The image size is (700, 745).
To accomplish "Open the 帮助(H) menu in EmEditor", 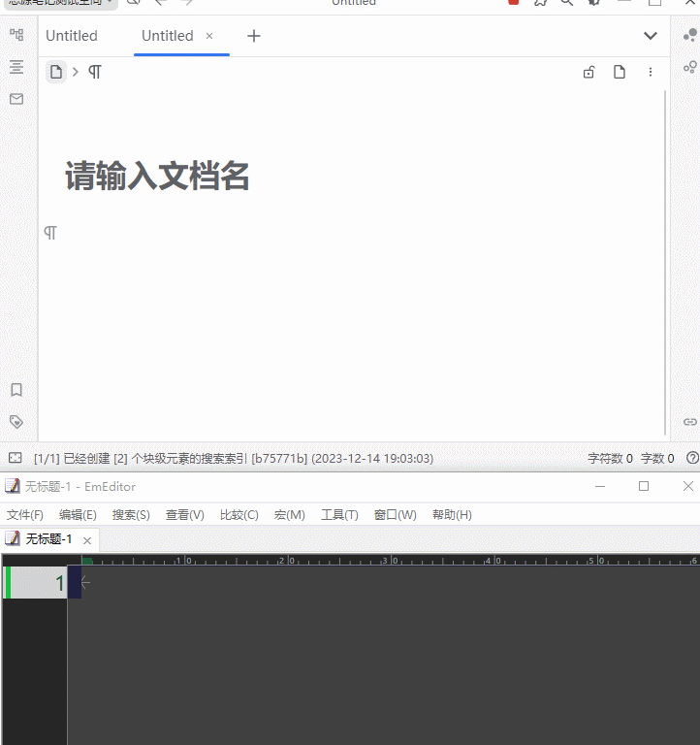I will [452, 515].
